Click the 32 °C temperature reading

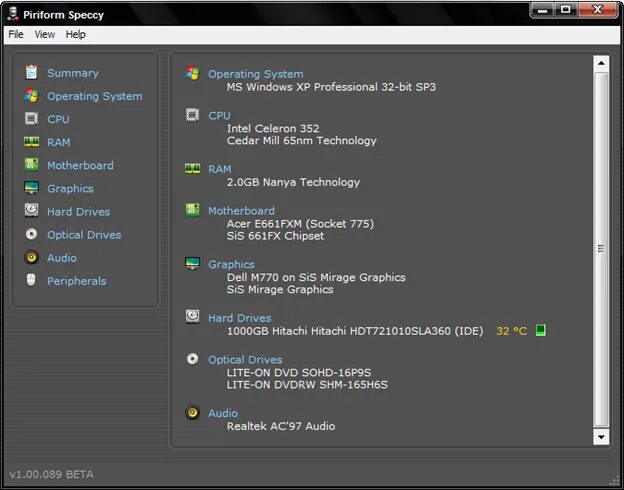(511, 331)
